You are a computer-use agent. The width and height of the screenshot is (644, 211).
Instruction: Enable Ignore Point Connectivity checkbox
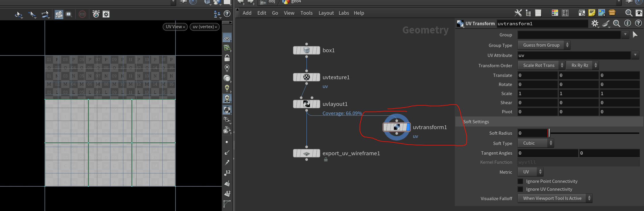pyautogui.click(x=520, y=181)
